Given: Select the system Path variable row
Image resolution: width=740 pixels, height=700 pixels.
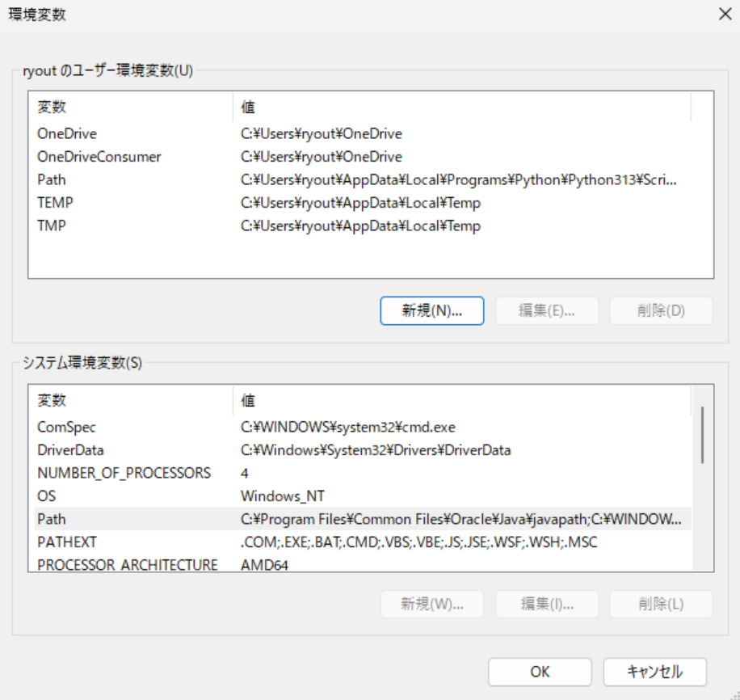Looking at the screenshot, I should [52, 519].
